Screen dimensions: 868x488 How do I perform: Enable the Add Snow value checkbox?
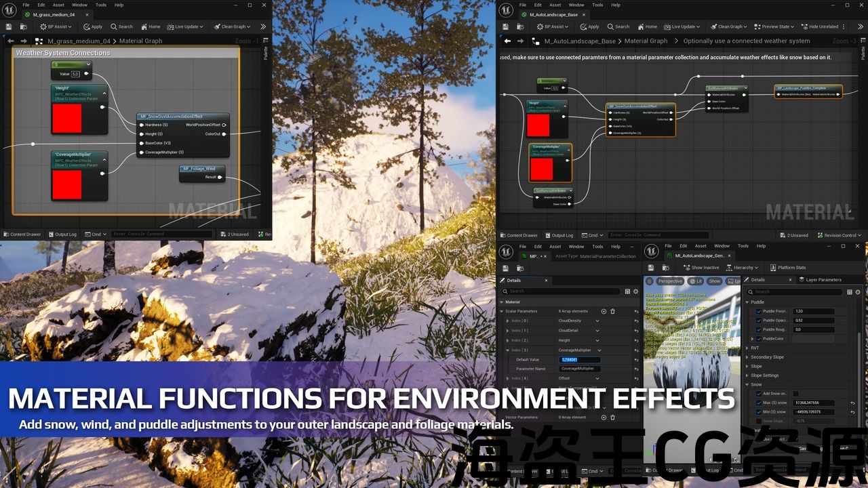pos(795,394)
